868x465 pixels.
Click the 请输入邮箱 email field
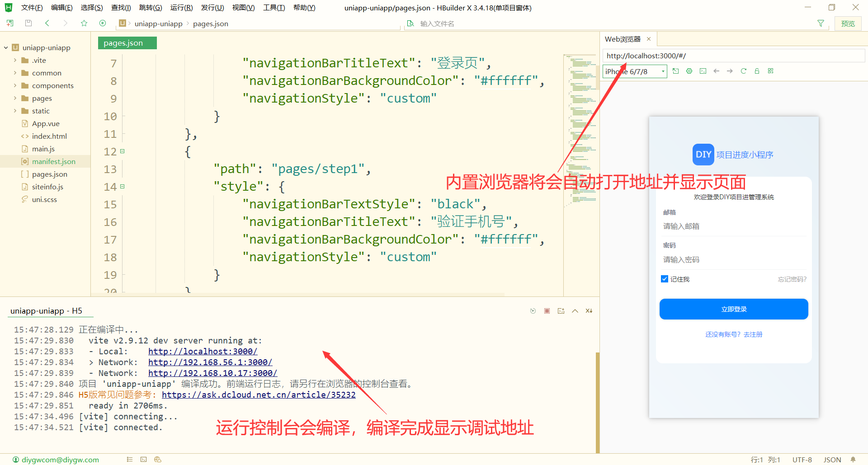(x=734, y=226)
